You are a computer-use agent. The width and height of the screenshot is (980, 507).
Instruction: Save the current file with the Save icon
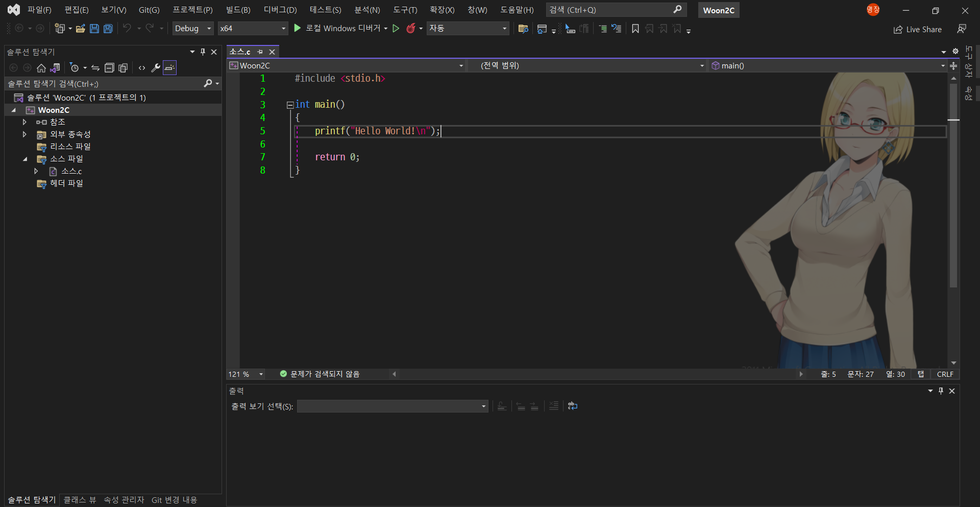click(x=94, y=29)
